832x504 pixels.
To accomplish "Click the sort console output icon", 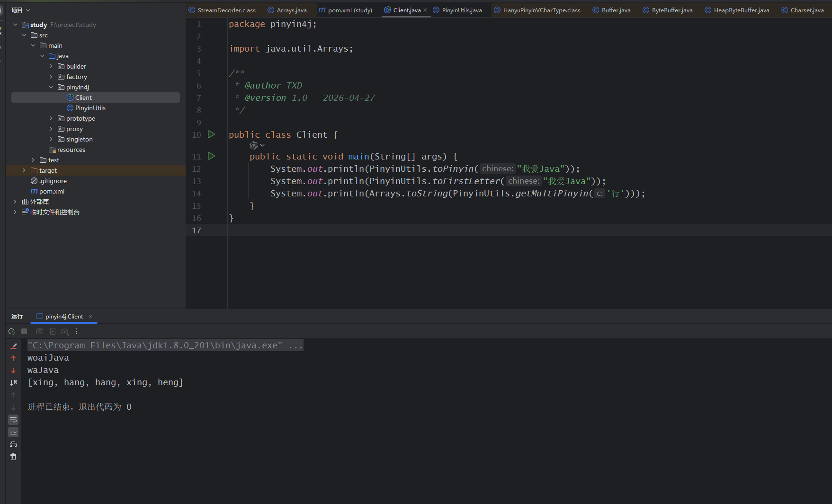I will (x=13, y=383).
